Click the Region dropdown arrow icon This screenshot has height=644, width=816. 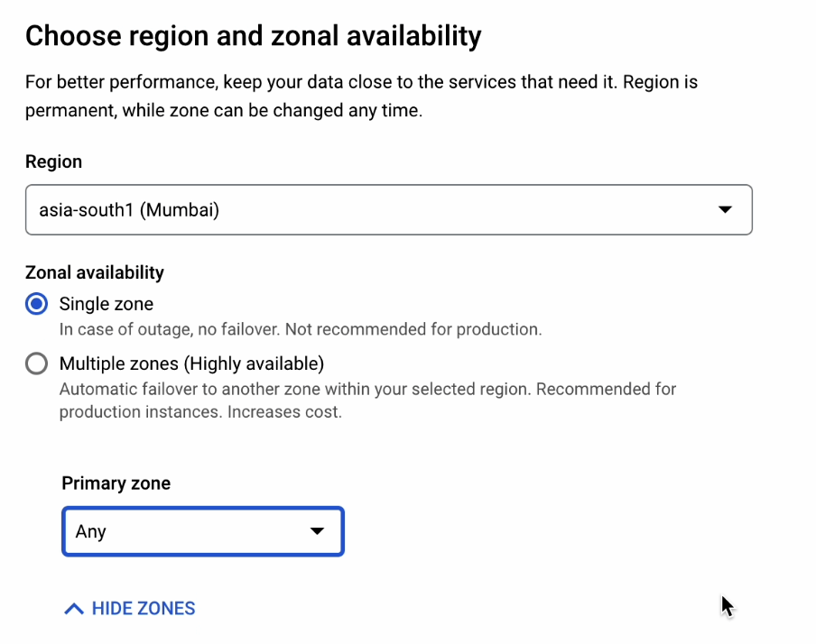click(724, 210)
